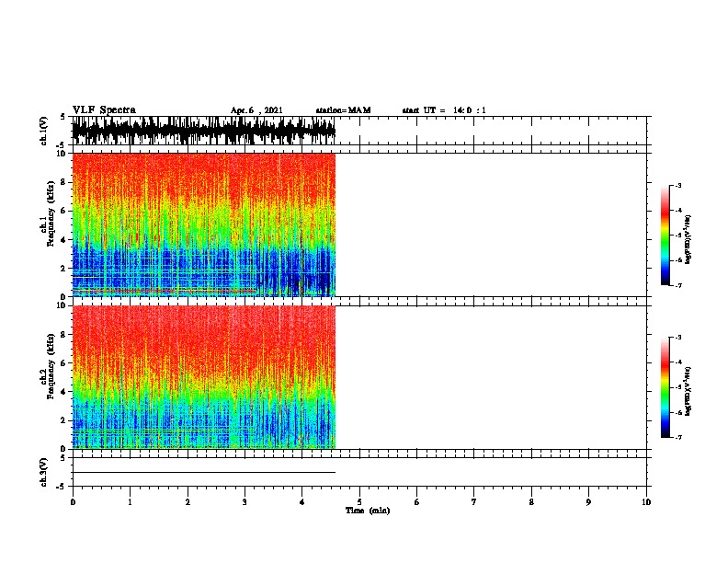
Task: Click the ch.2 colorbar log(PSD) unit label
Action: (688, 391)
